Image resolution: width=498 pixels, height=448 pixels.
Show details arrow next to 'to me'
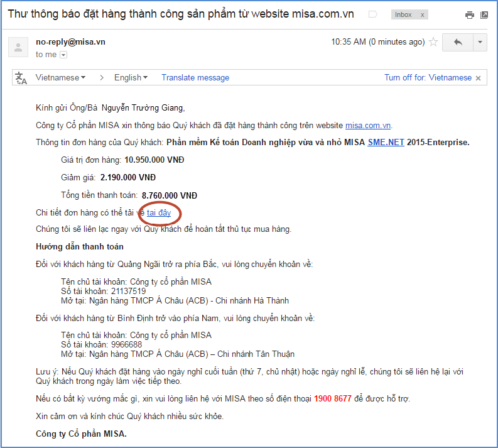coord(63,55)
